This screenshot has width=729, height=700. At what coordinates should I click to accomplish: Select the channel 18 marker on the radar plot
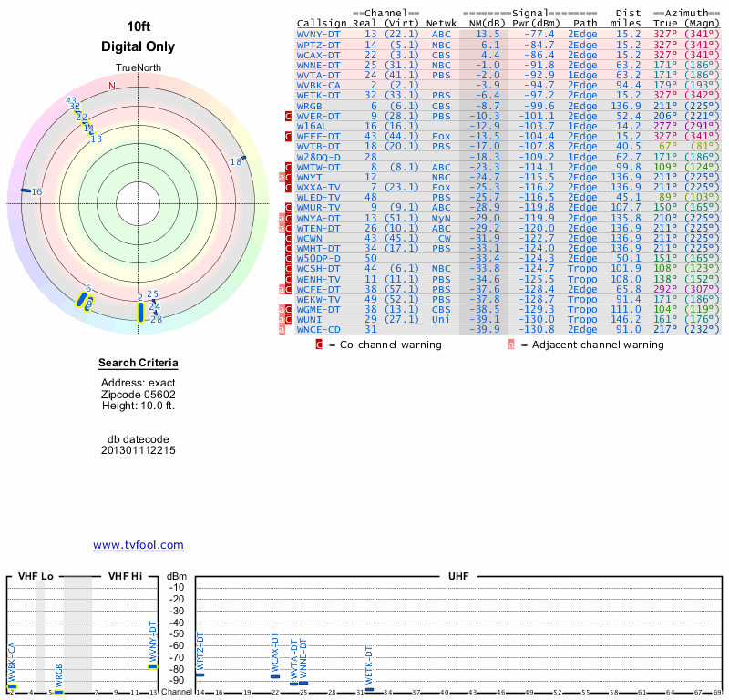coord(244,158)
